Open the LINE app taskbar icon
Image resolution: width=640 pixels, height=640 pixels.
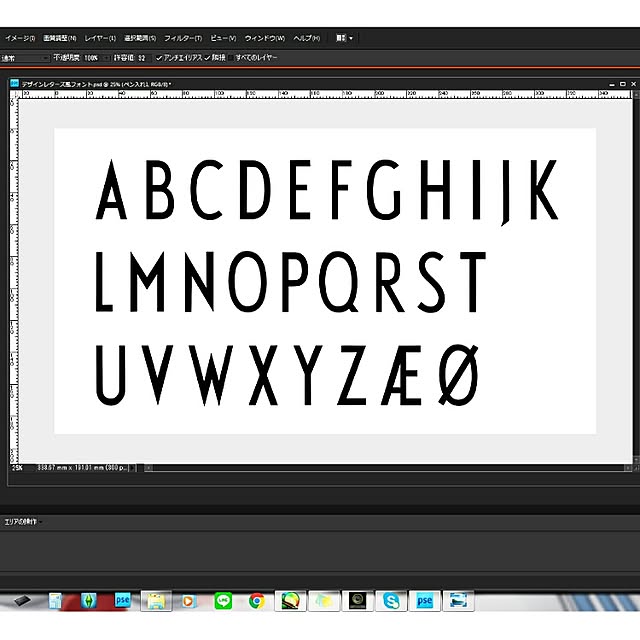click(223, 601)
